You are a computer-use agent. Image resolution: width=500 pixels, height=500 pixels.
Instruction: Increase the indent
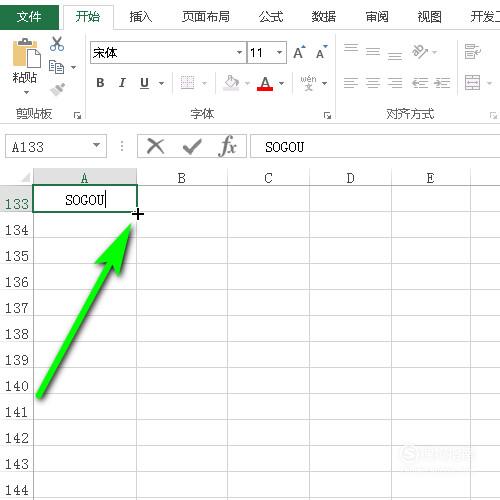tap(442, 83)
